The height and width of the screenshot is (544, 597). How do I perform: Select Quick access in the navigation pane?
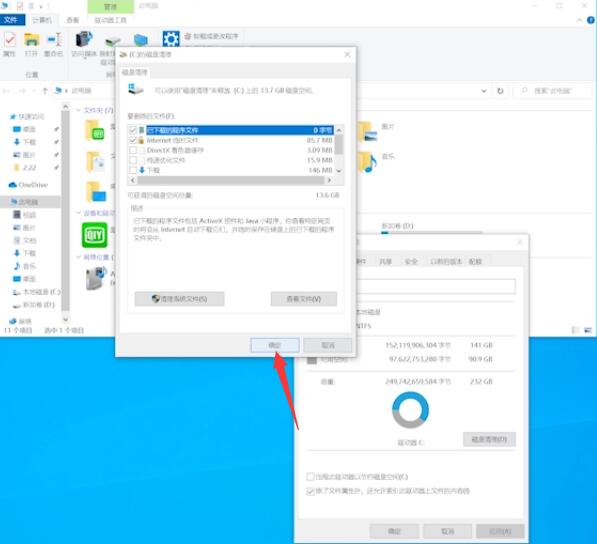pos(27,116)
